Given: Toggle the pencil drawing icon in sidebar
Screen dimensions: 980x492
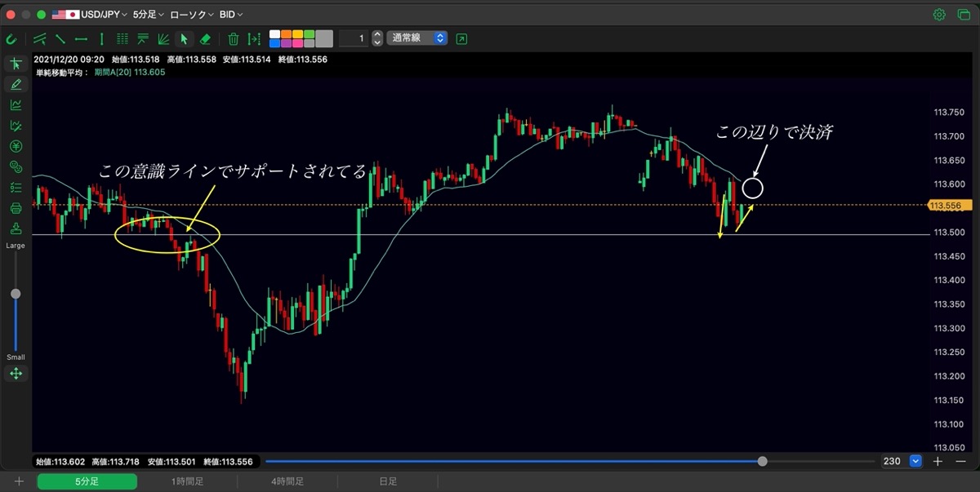Looking at the screenshot, I should [x=16, y=84].
